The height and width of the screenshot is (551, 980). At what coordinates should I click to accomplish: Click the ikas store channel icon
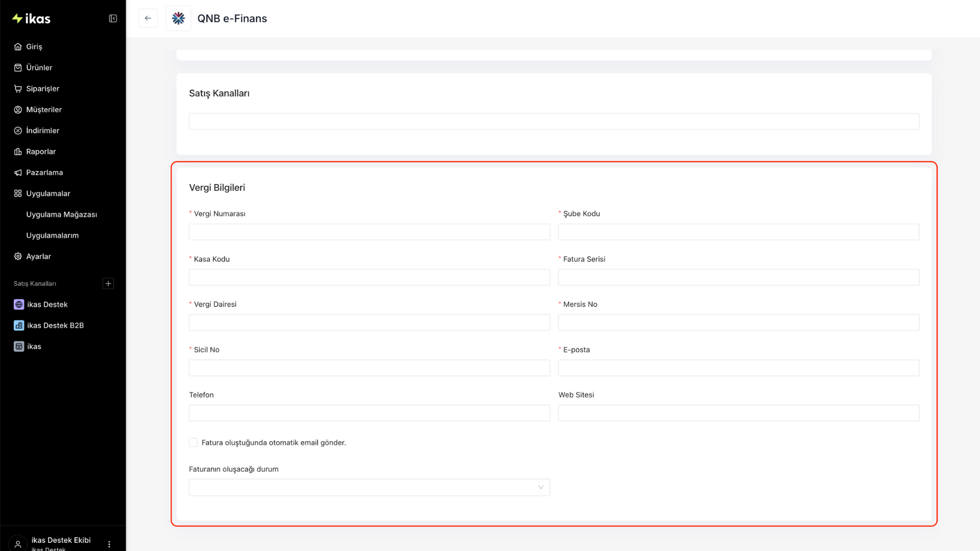pos(19,346)
